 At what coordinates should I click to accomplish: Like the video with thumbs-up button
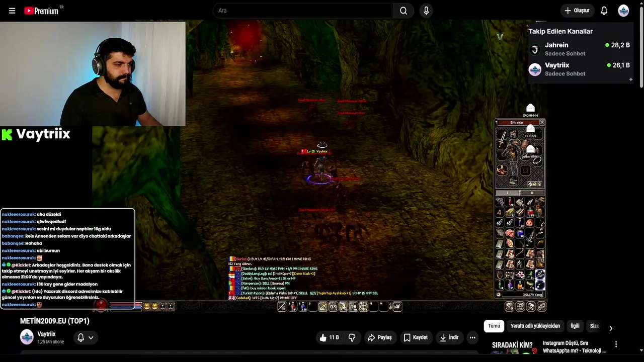(x=329, y=338)
